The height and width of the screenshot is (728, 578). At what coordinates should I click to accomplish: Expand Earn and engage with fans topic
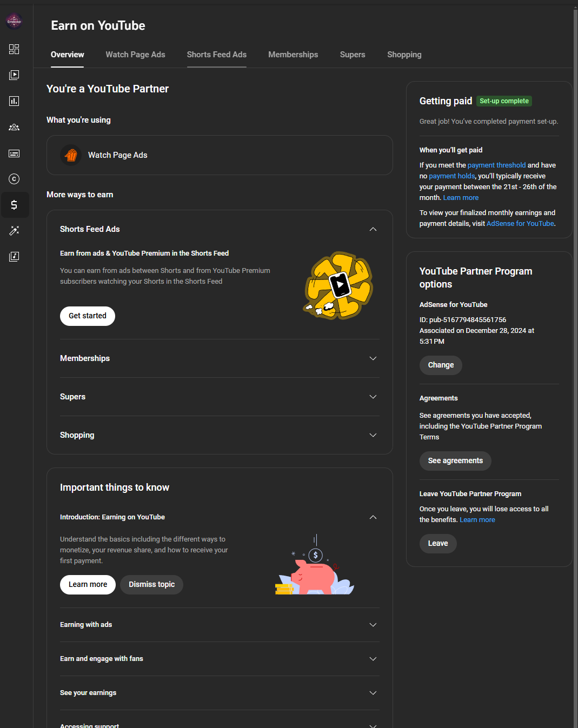point(373,659)
